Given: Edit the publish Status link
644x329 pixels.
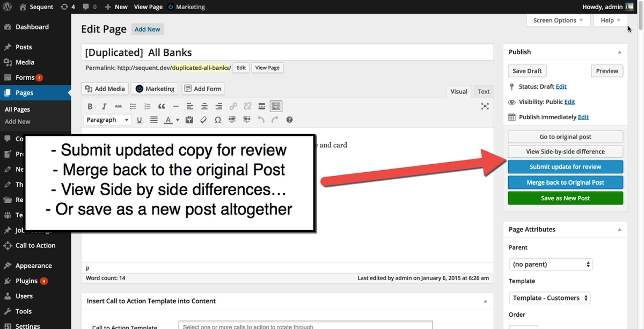Looking at the screenshot, I should [561, 86].
